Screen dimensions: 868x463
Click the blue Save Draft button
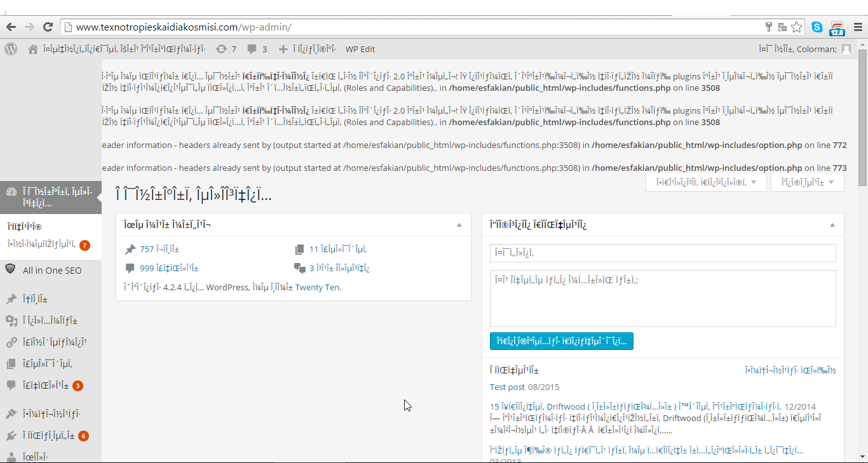tap(562, 341)
